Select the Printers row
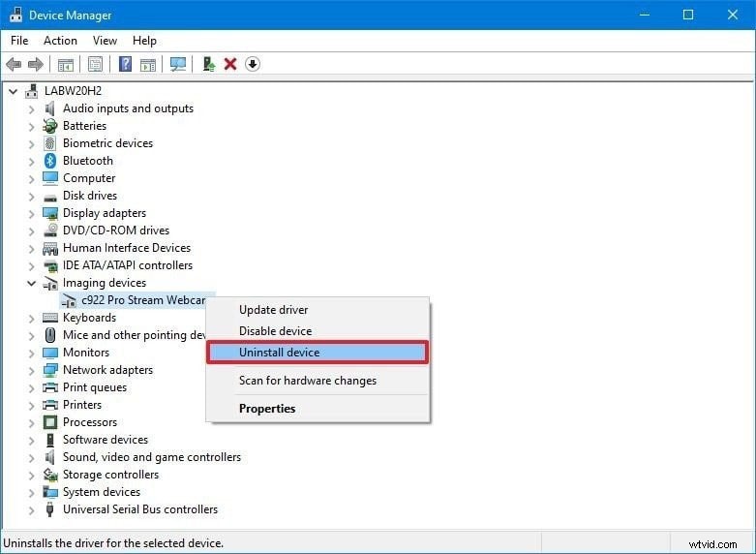756x554 pixels. [x=82, y=405]
